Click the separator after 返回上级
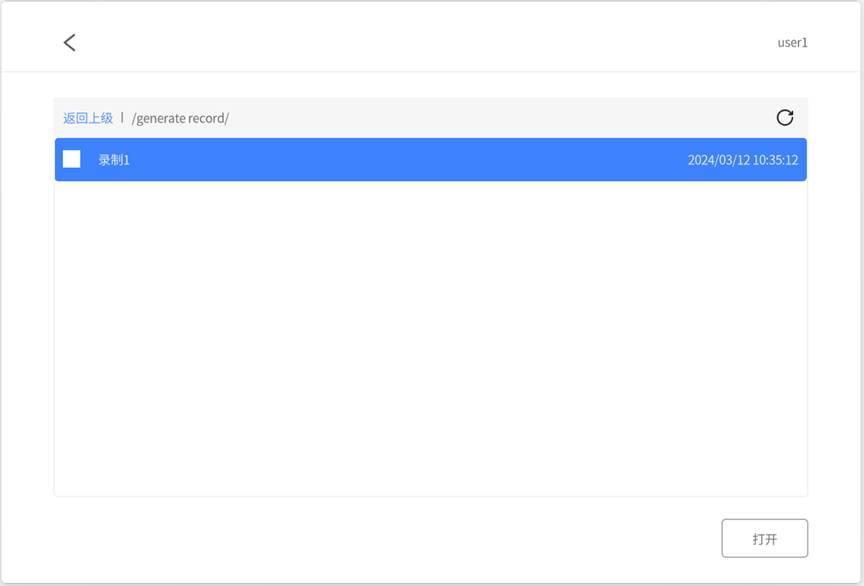The image size is (864, 586). (122, 118)
